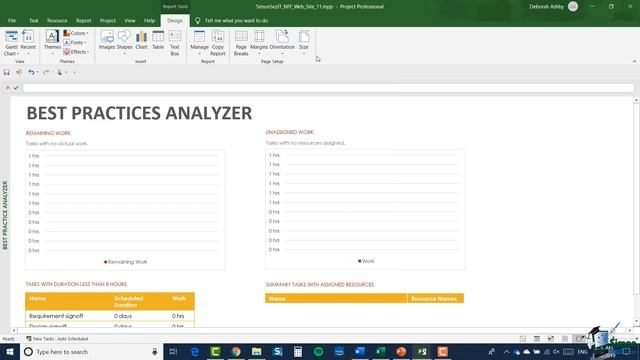Expand the Fonts theme dropdown
Image resolution: width=640 pixels, height=360 pixels.
tap(75, 42)
